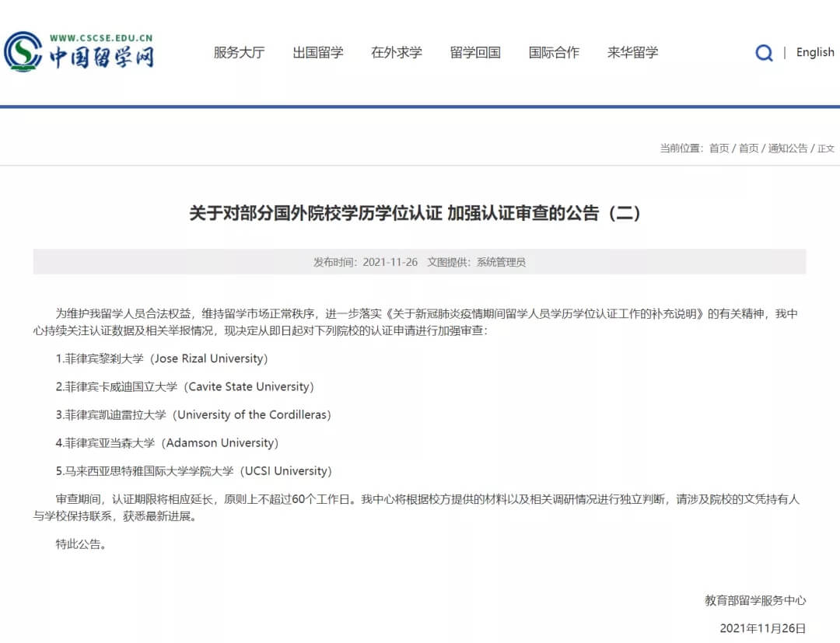The image size is (840, 643).
Task: Go to first 首页 breadcrumb link
Action: [x=719, y=149]
